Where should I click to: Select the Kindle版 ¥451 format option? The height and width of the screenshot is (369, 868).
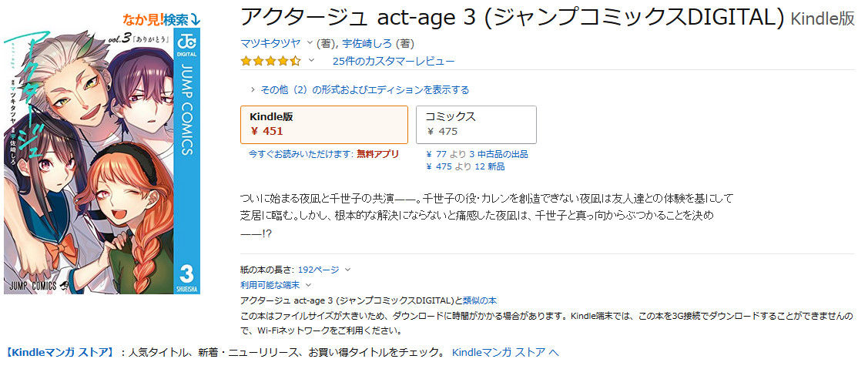click(x=323, y=124)
